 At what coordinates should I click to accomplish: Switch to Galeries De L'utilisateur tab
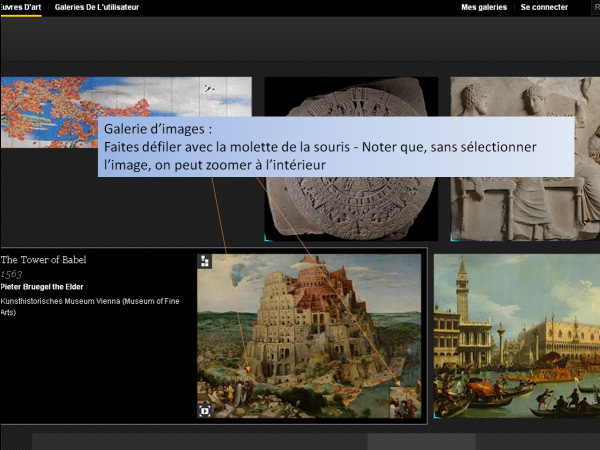tap(97, 7)
